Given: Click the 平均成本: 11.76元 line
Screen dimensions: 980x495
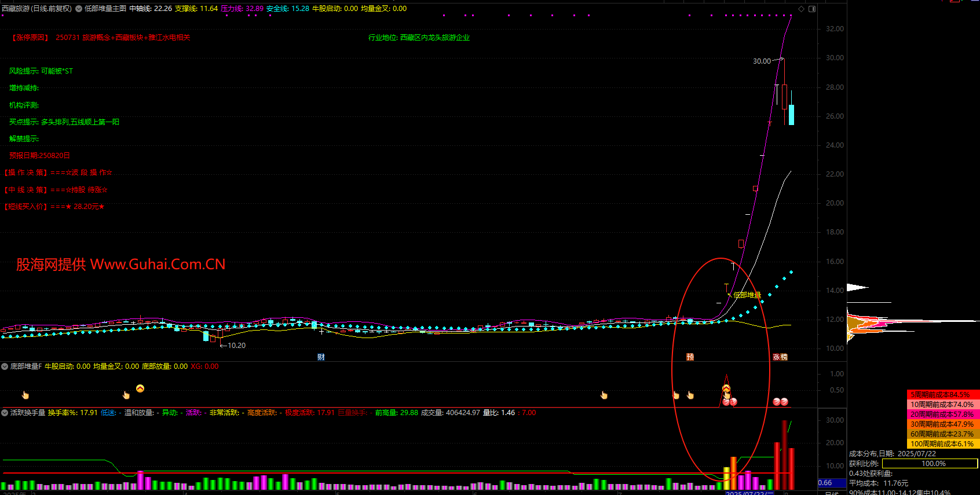Looking at the screenshot, I should pyautogui.click(x=879, y=483).
